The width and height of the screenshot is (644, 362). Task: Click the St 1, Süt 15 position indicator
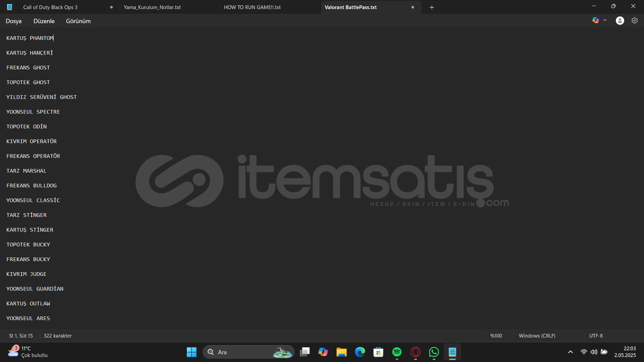coord(21,336)
